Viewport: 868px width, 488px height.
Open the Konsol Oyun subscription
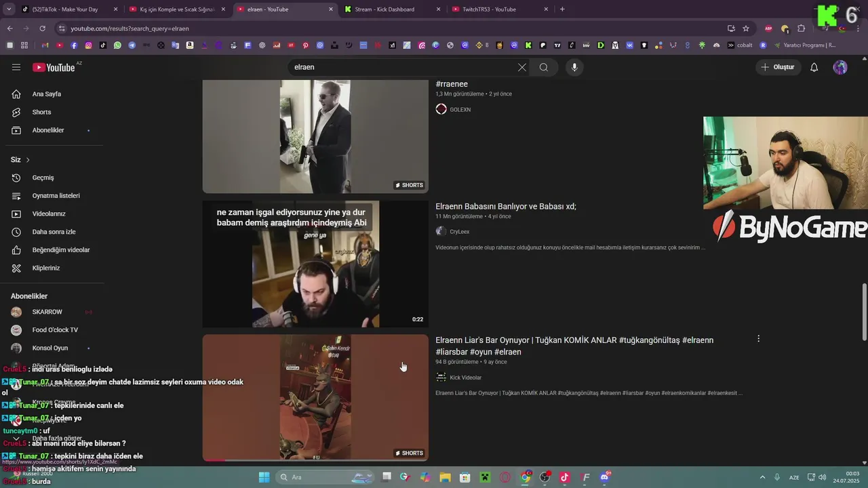coord(52,348)
